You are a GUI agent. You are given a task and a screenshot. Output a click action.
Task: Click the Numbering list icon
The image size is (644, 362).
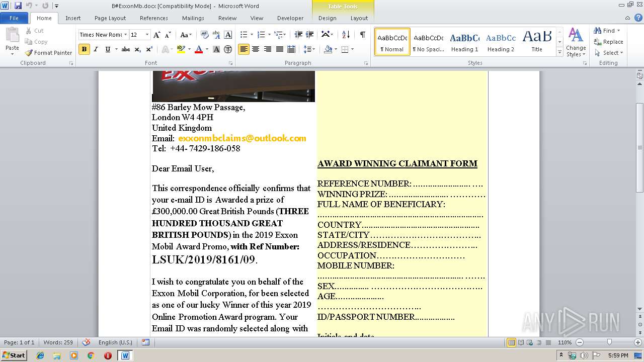[261, 35]
